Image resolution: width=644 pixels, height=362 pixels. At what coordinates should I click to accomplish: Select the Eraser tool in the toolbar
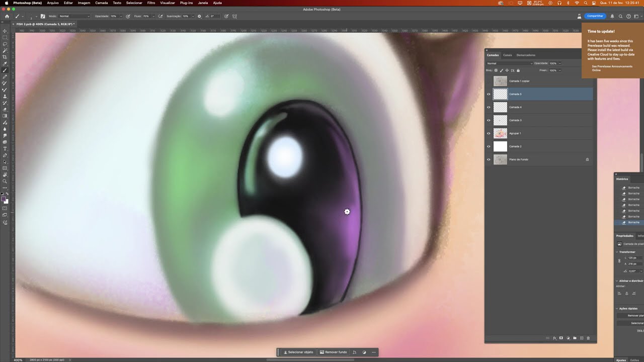coord(5,110)
